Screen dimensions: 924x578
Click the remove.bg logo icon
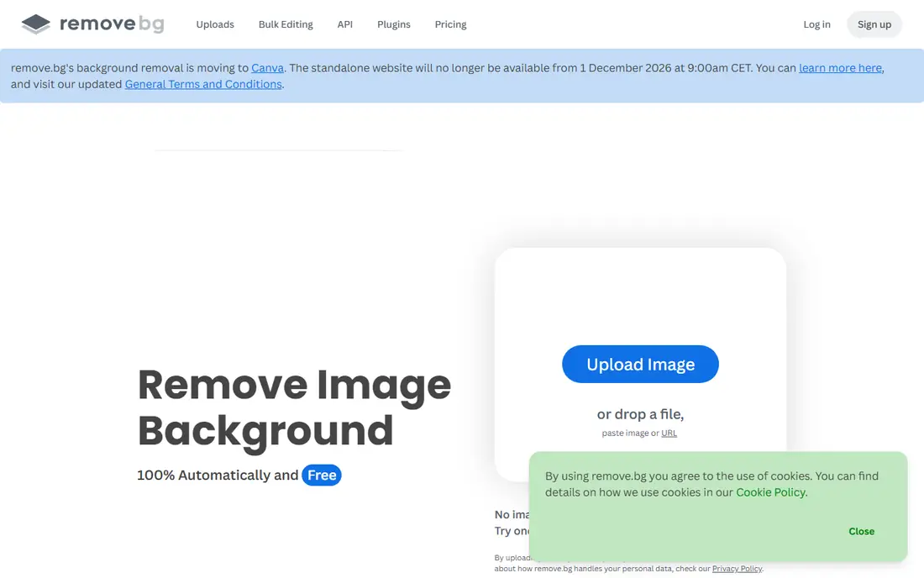[36, 24]
